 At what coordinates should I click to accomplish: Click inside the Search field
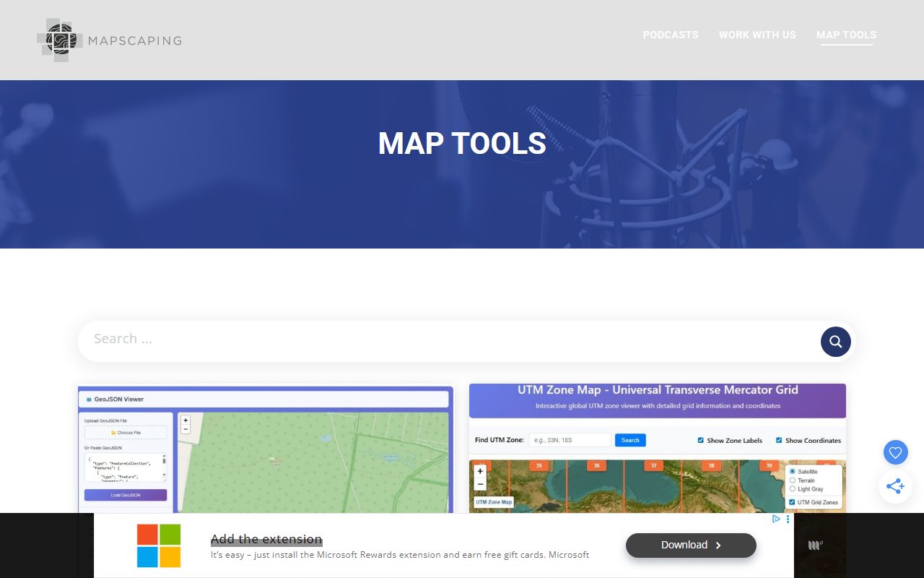tap(289, 340)
